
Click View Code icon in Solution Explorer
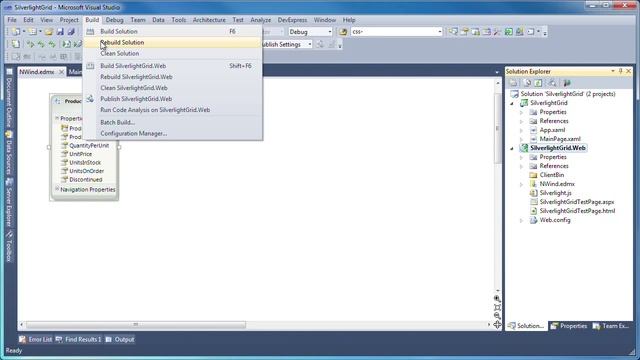pos(552,83)
